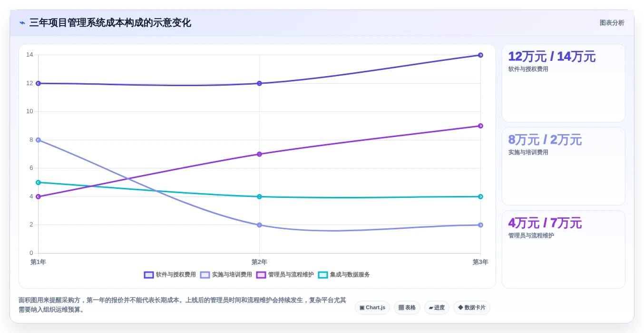Click the 第2年 x-axis label
Image resolution: width=644 pixels, height=333 pixels.
click(x=259, y=262)
